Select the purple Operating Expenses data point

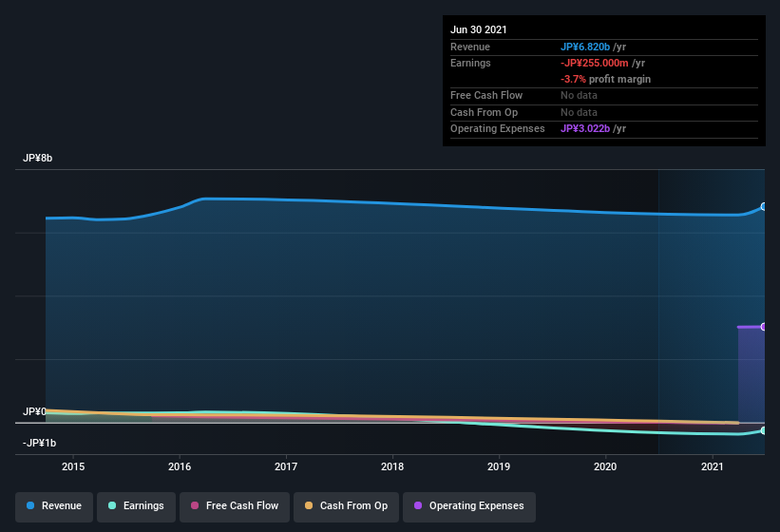coord(764,327)
